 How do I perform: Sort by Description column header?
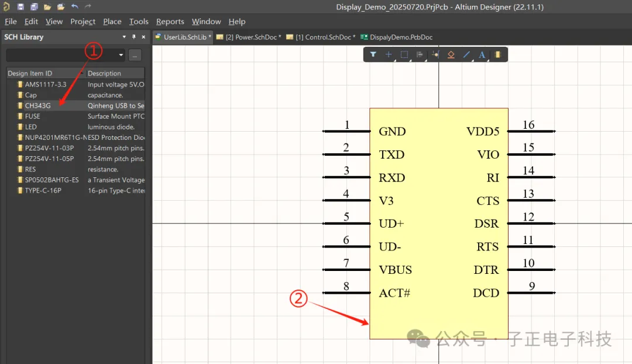(115, 73)
